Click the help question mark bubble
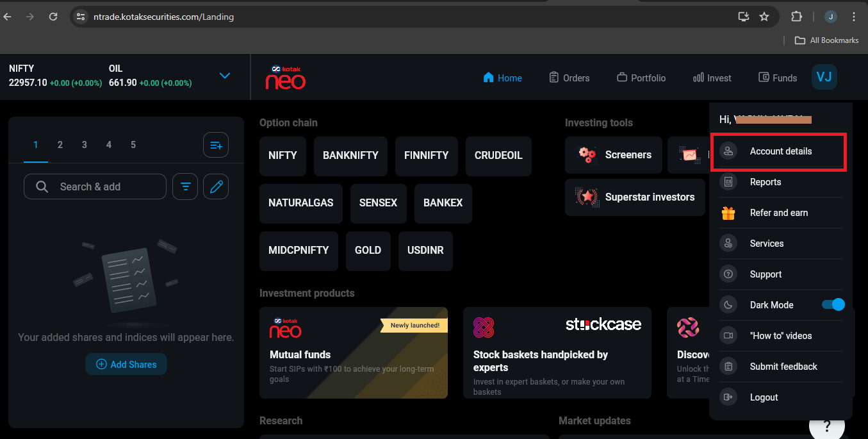Viewport: 868px width, 439px height. (826, 426)
